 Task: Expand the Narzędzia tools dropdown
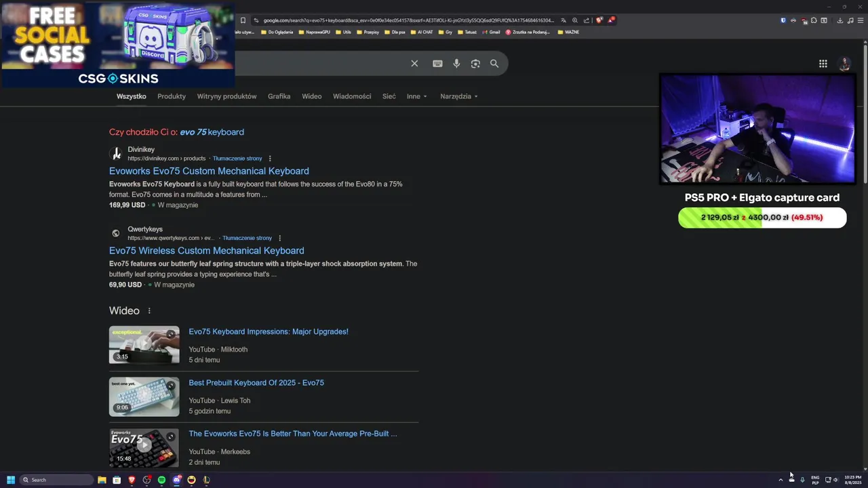pyautogui.click(x=459, y=96)
